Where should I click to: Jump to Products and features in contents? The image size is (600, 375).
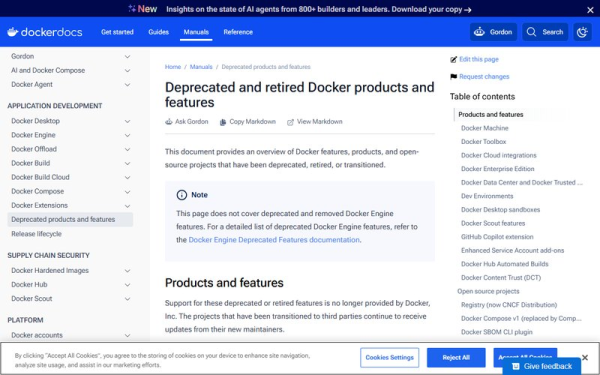click(491, 114)
